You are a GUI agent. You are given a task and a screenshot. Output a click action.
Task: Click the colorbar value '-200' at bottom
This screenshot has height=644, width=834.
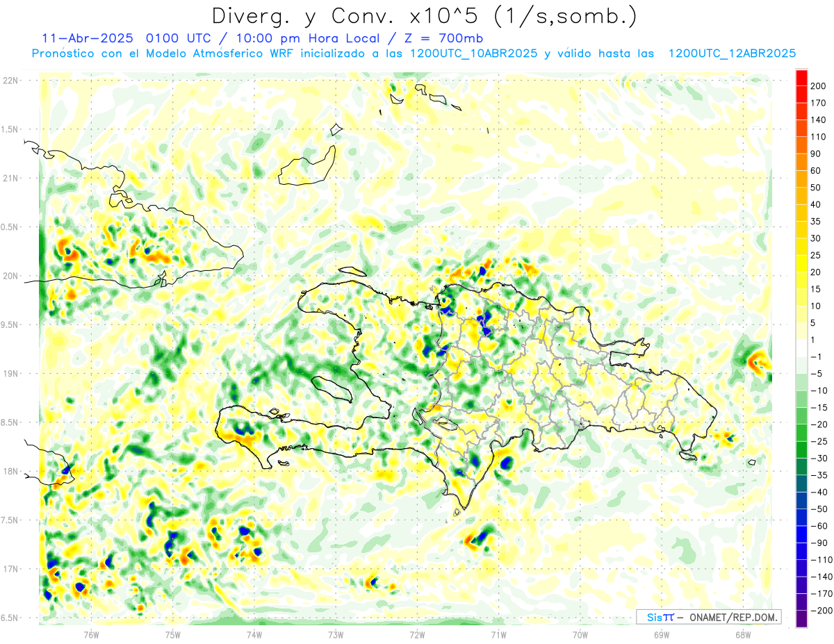click(x=821, y=611)
